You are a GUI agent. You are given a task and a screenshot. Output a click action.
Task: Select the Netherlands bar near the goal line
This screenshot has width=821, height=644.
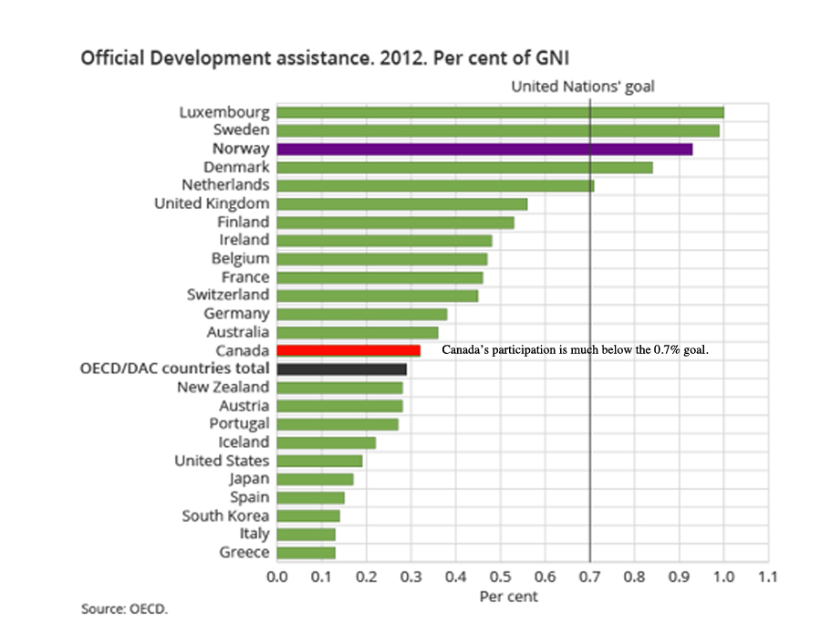pos(434,185)
